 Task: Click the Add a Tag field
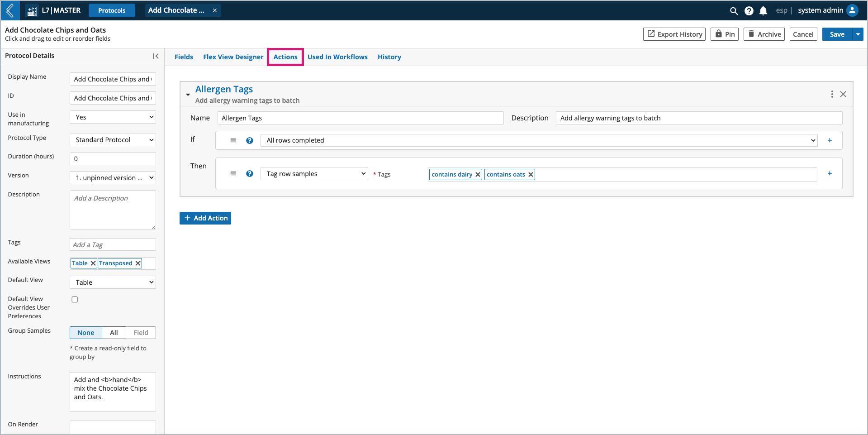113,245
